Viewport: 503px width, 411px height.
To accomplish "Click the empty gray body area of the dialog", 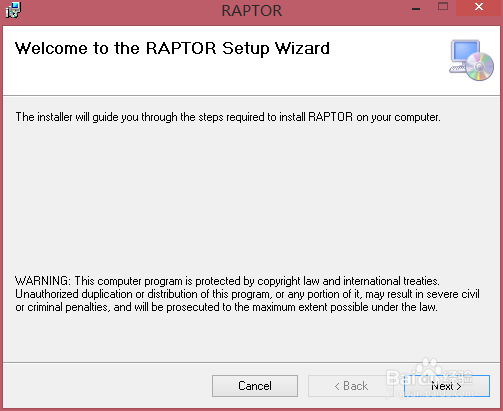I will tap(251, 197).
